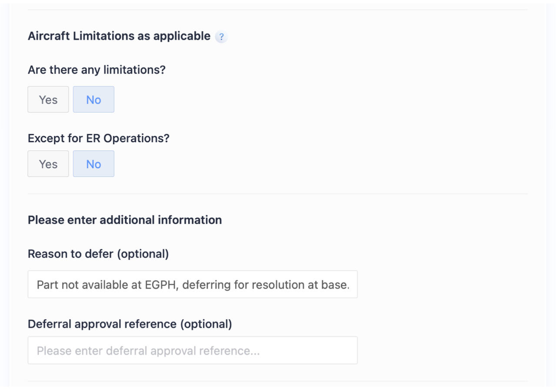Click the Deferral approval reference input
The image size is (559, 392).
click(x=193, y=350)
